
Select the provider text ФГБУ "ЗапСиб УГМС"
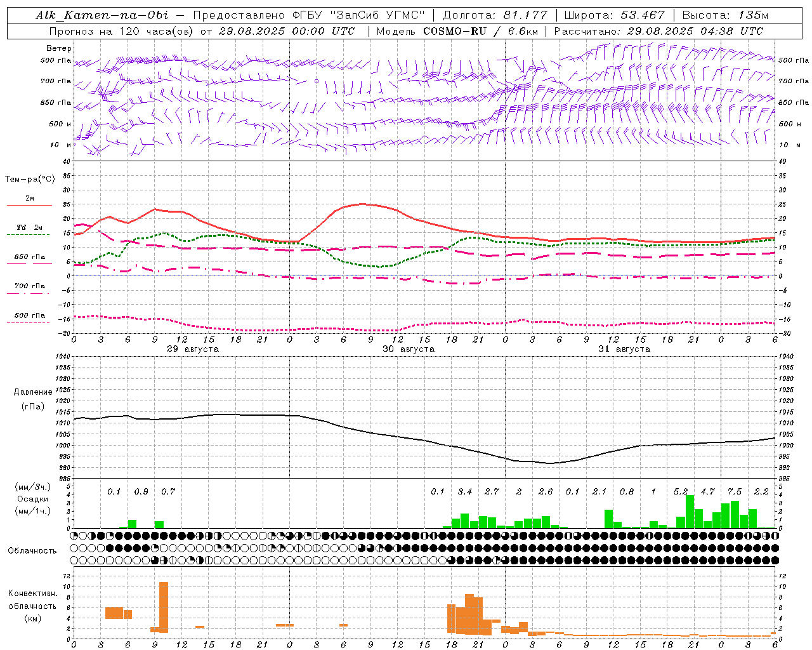[358, 15]
